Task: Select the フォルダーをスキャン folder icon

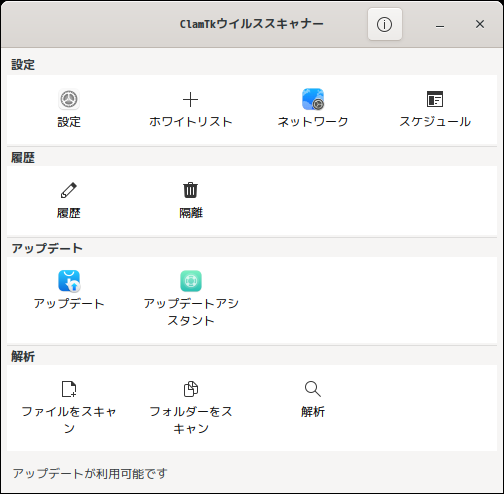Action: (191, 389)
